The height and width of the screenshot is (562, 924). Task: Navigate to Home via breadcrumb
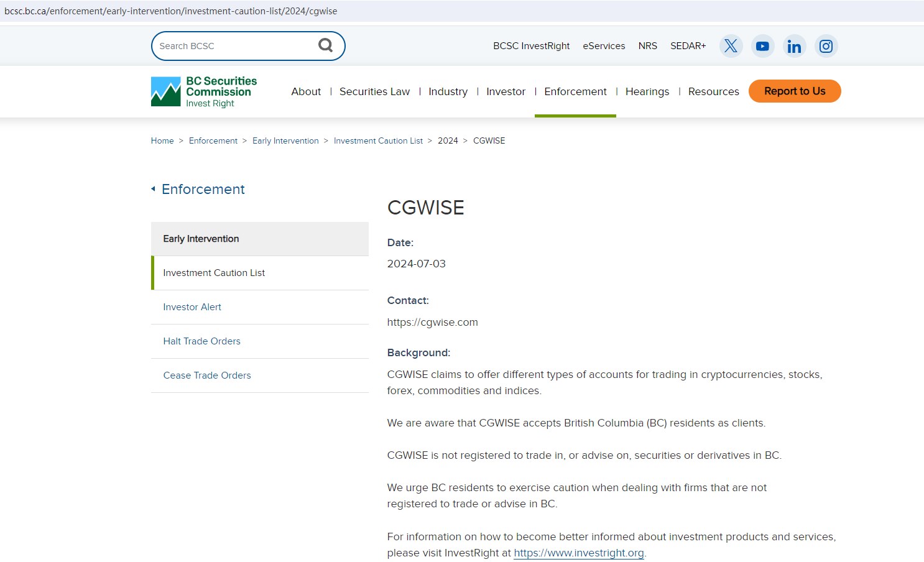[162, 141]
